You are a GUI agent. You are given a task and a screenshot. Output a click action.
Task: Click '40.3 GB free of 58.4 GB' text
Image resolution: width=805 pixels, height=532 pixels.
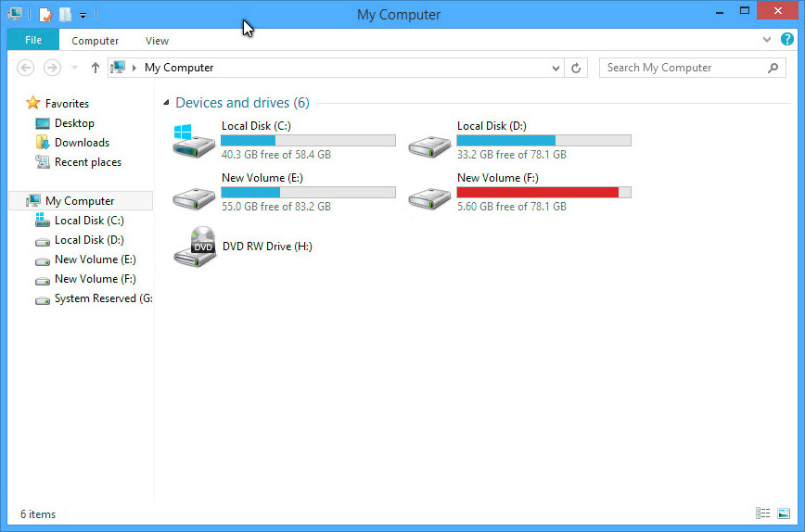(x=276, y=155)
